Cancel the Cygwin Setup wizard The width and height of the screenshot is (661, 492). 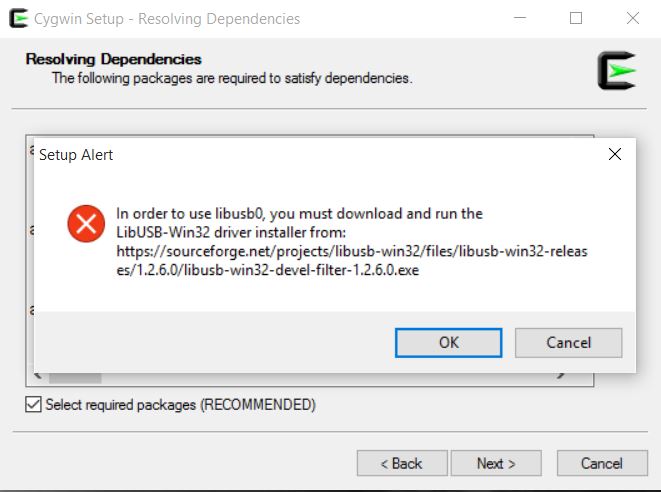point(602,463)
